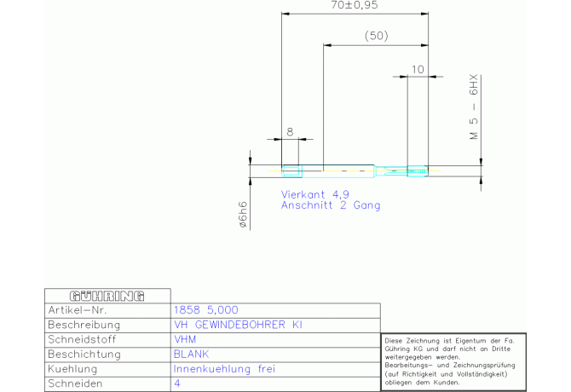Viewport: 571px width, 392px height.
Task: Click the VHM Schneidstoff value
Action: click(185, 339)
